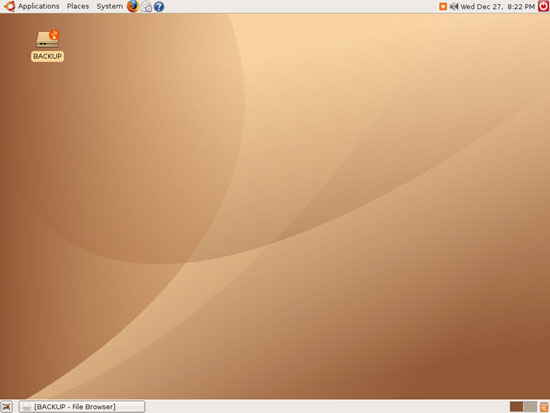Open the Help icon in top panel
This screenshot has width=550, height=413.
coord(159,7)
